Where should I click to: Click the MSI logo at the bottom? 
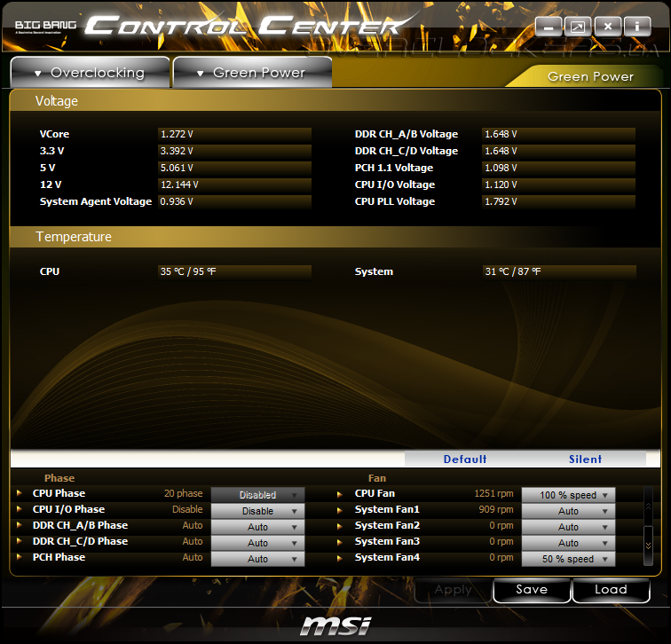pos(335,626)
